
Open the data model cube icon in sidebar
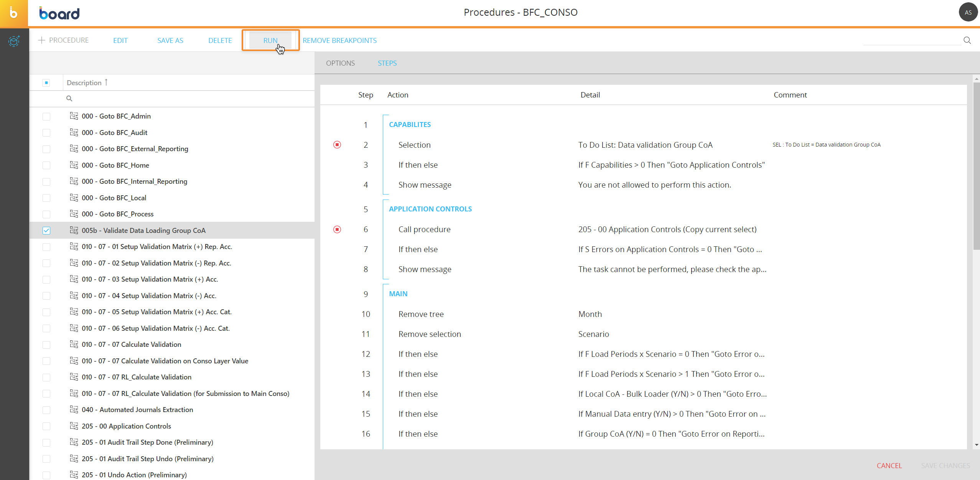pyautogui.click(x=14, y=41)
